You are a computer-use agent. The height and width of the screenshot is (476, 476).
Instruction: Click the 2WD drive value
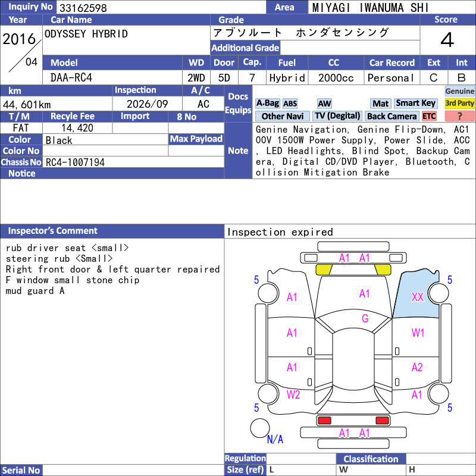click(x=196, y=78)
